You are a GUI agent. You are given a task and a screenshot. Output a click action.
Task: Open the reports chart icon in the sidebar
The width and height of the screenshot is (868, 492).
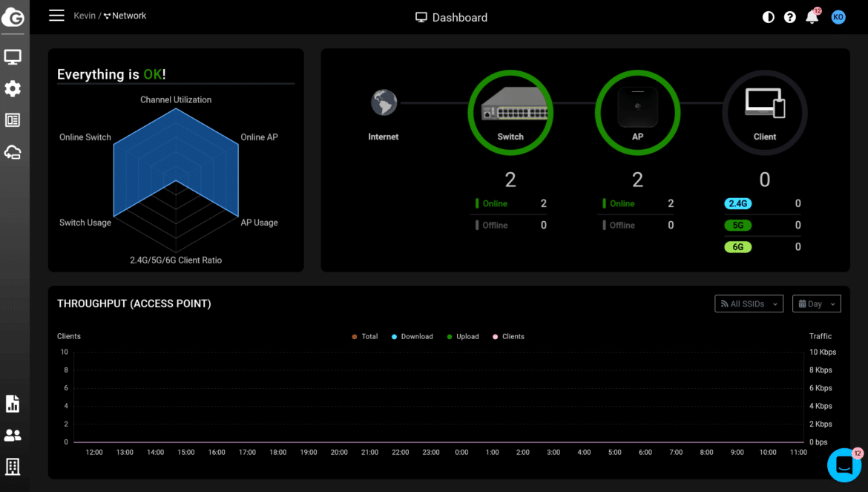click(x=13, y=404)
